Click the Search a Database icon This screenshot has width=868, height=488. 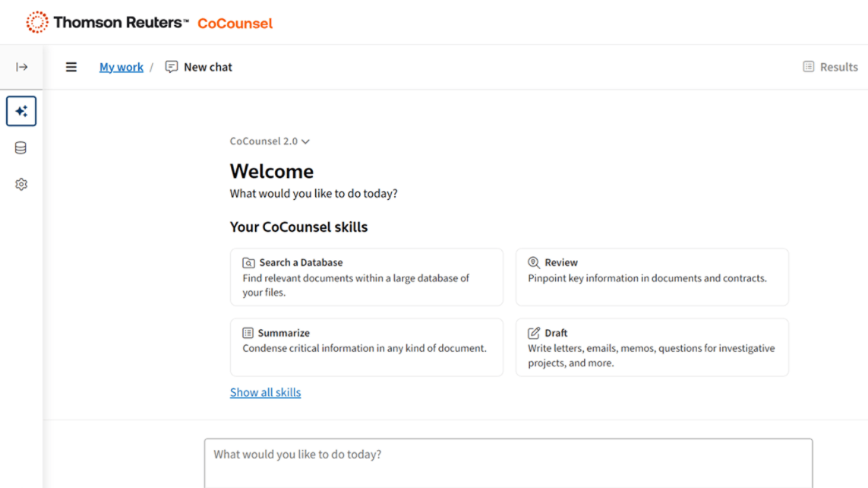pos(248,262)
